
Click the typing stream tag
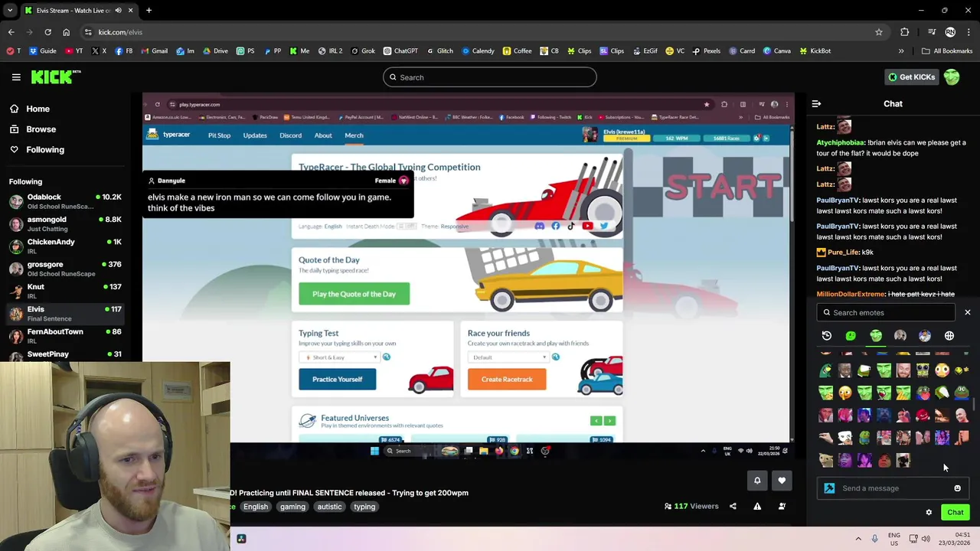364,507
